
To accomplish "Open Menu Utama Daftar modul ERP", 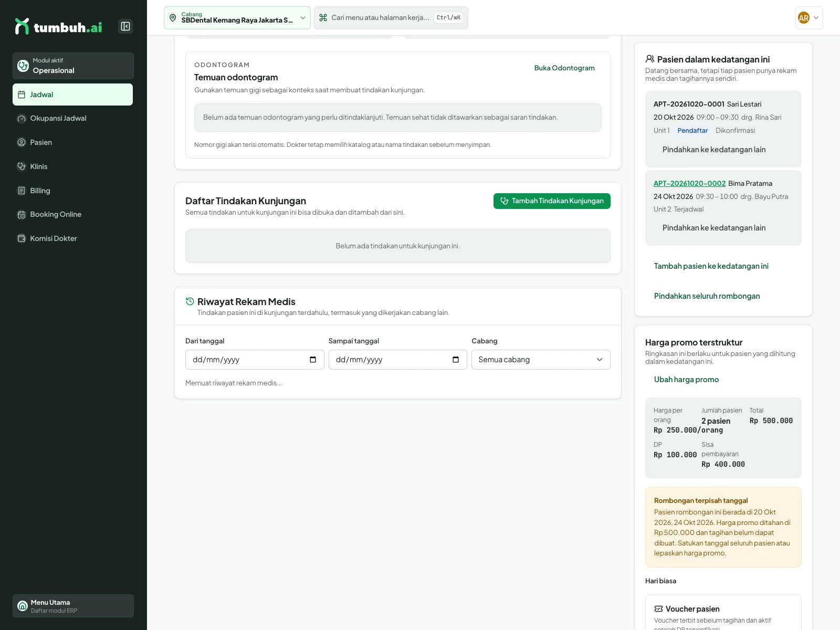I will point(73,606).
